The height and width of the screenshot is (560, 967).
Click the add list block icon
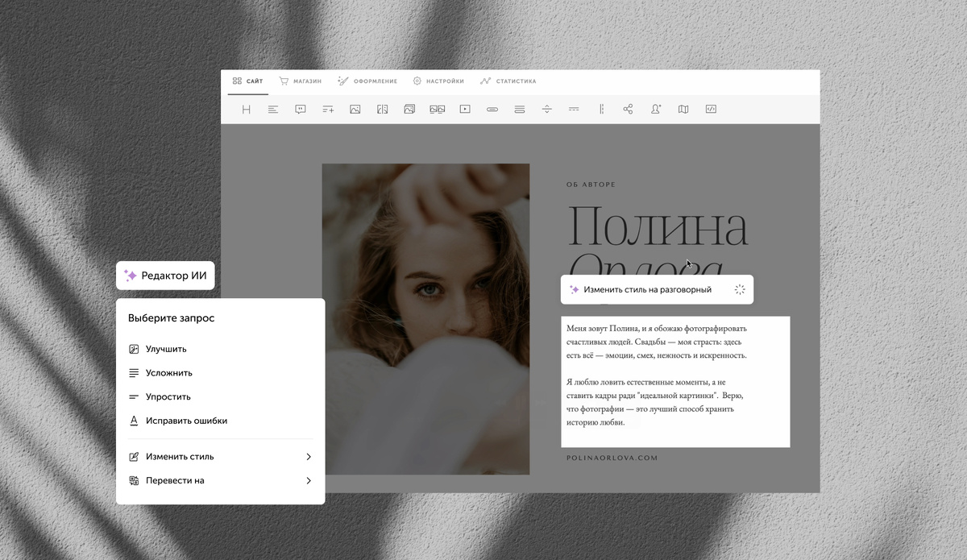point(328,110)
